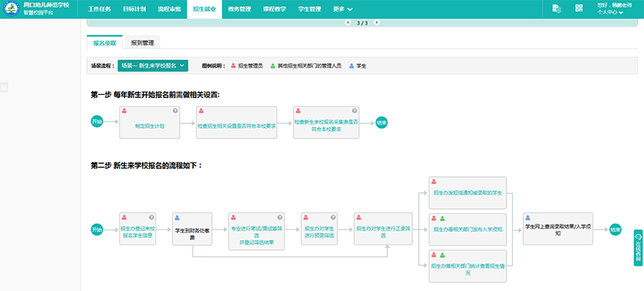Go to previous page with left arrow
The height and width of the screenshot is (291, 644).
348,23
